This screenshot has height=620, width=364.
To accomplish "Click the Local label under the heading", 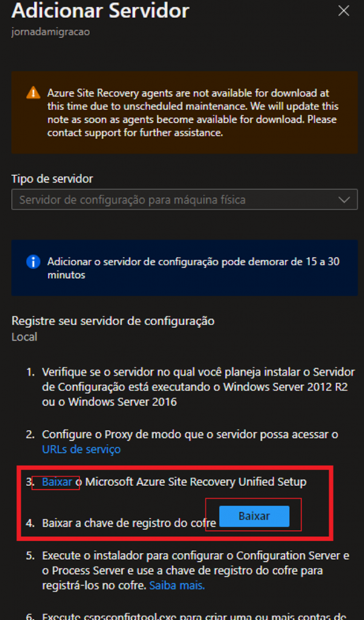I will [x=24, y=337].
